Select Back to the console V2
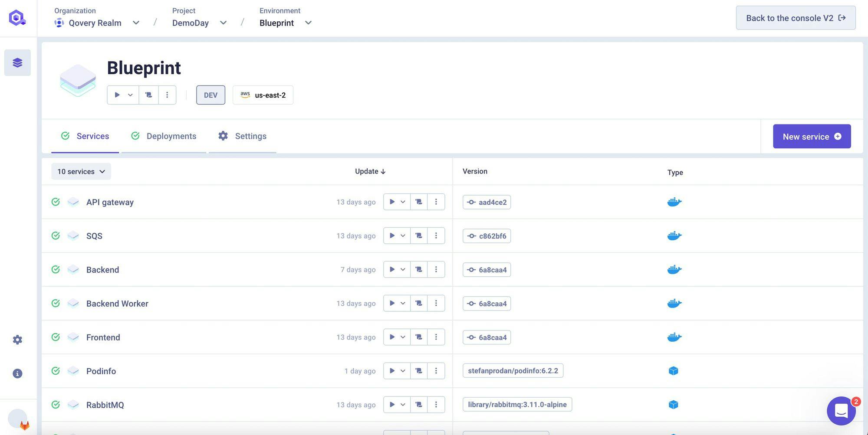868x435 pixels. (x=795, y=18)
